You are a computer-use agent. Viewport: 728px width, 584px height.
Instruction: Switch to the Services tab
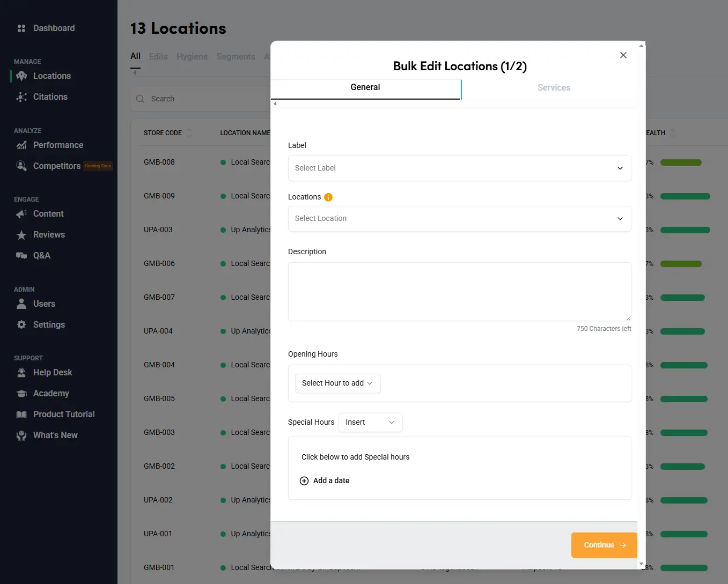pos(554,88)
